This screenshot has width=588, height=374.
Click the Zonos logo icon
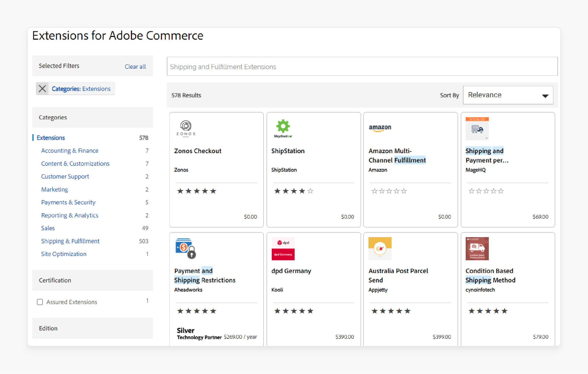coord(186,128)
